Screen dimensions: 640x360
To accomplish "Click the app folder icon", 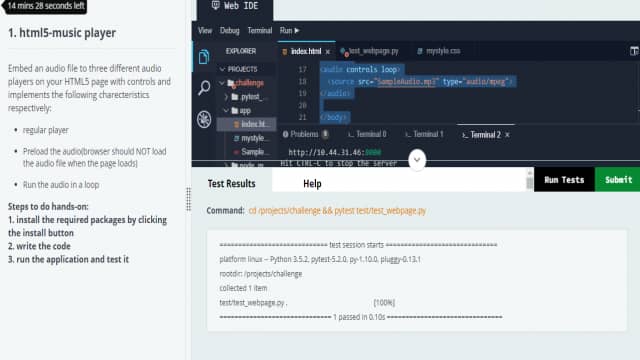I will click(235, 111).
